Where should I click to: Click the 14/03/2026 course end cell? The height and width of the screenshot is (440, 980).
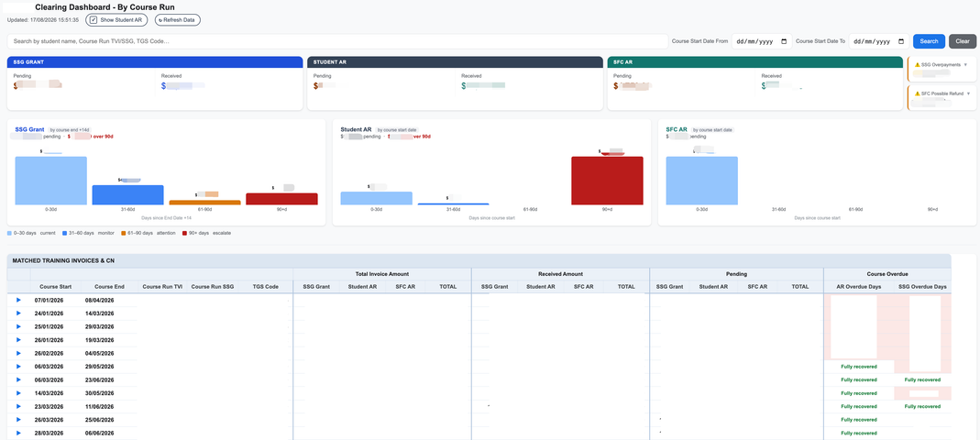point(100,313)
